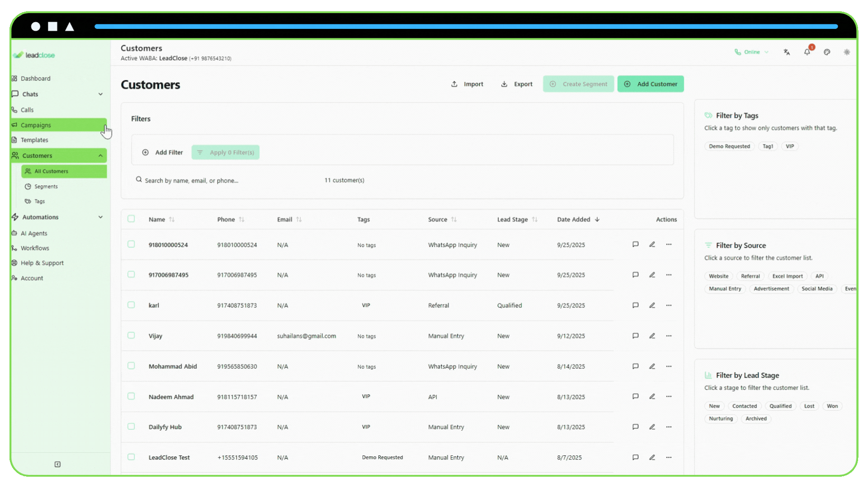Screen dimensions: 868x488
Task: Tick Nadeem Ahmad row checkbox
Action: pyautogui.click(x=131, y=396)
